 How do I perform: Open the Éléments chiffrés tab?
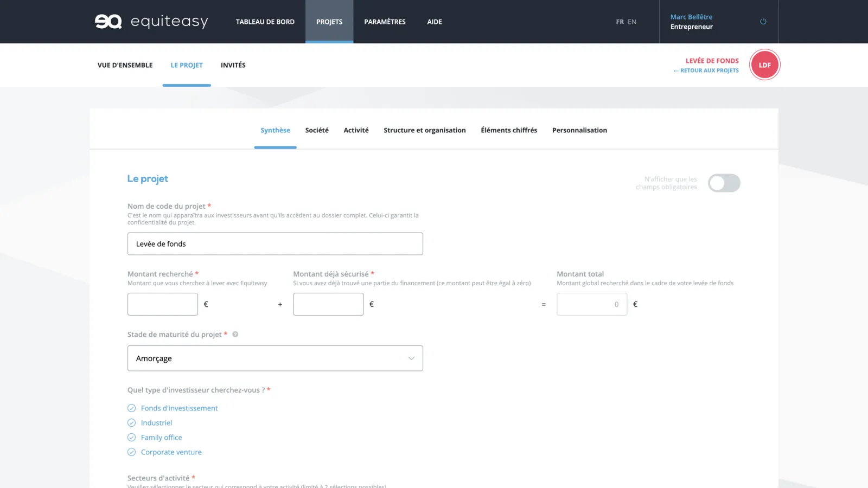[509, 131]
